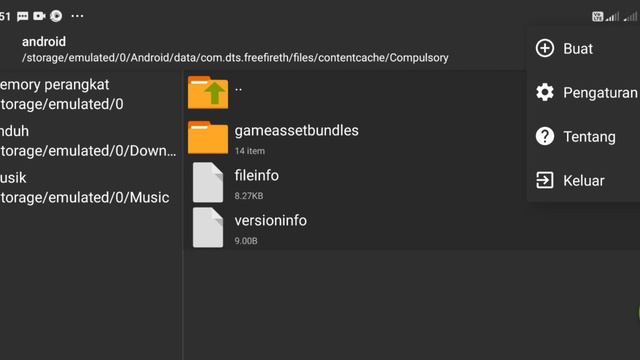640x360 pixels.
Task: Tap the gear icon beside Pengaturan
Action: pos(544,92)
